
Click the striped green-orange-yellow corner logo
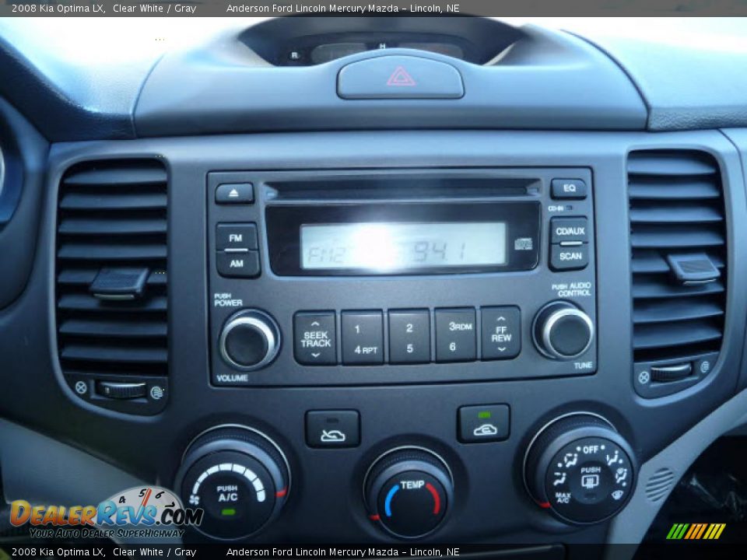pyautogui.click(x=696, y=531)
